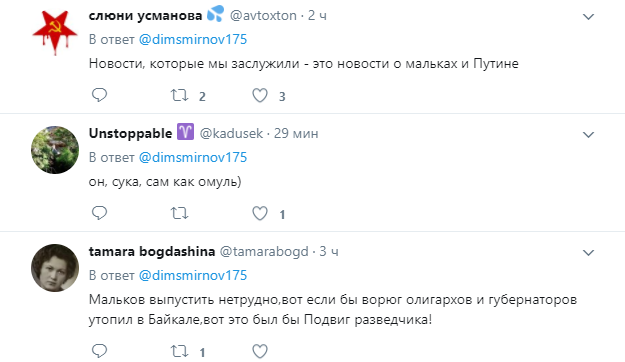Open tweet timestamp 29 мин
Viewport: 625px width, 362px height.
(x=296, y=134)
